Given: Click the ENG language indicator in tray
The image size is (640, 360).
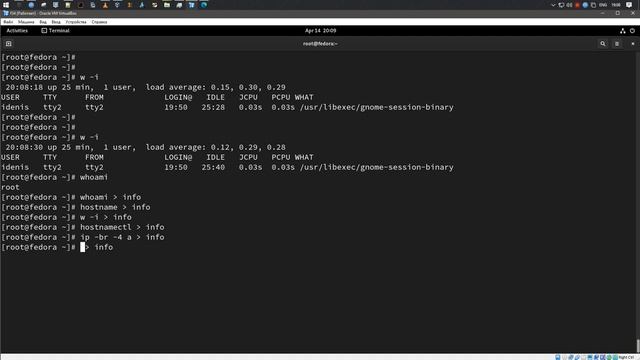Looking at the screenshot, I should [603, 5].
